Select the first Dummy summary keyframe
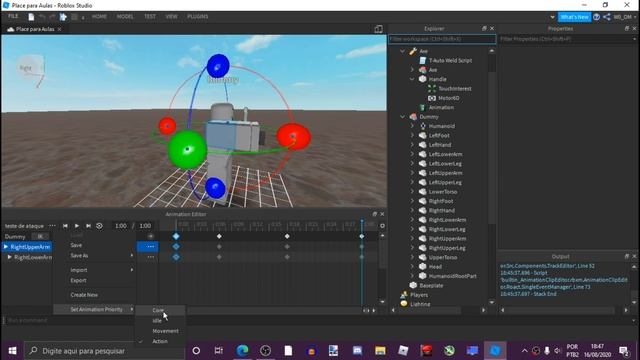Viewport: 640px width, 360px height. (176, 236)
